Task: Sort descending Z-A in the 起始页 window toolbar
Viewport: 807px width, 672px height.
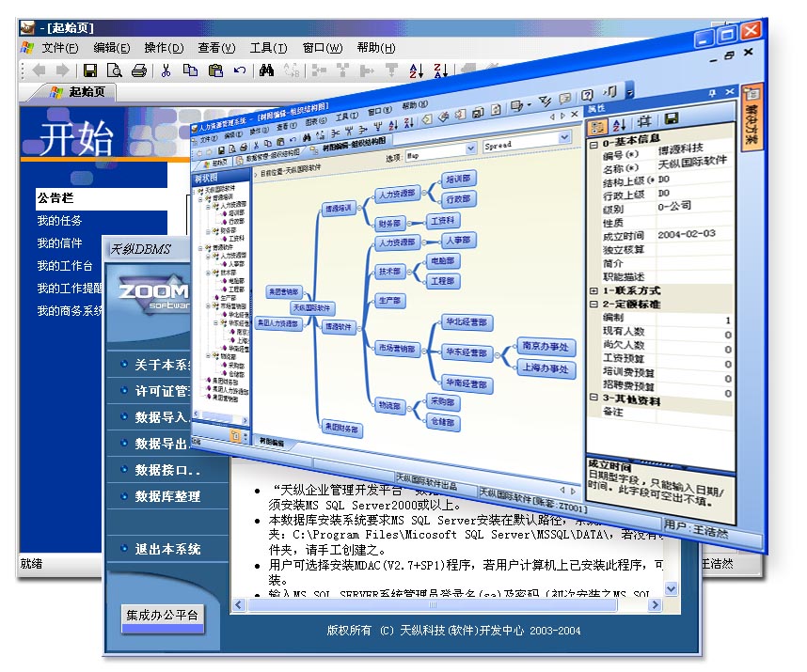Action: (x=440, y=70)
